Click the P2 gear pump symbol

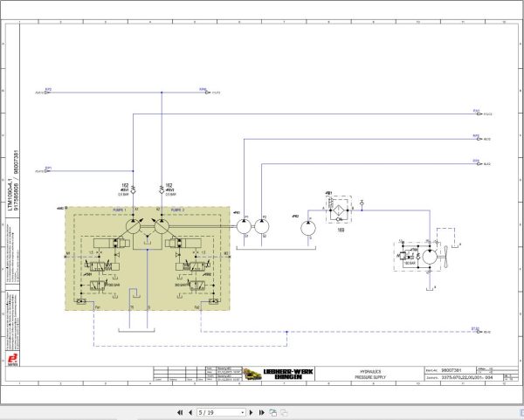(262, 226)
